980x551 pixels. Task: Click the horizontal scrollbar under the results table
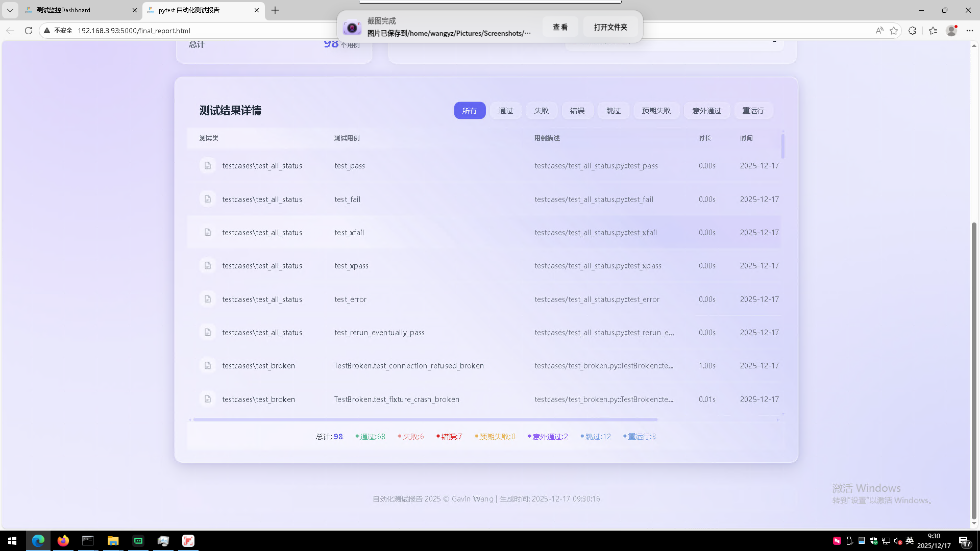425,420
